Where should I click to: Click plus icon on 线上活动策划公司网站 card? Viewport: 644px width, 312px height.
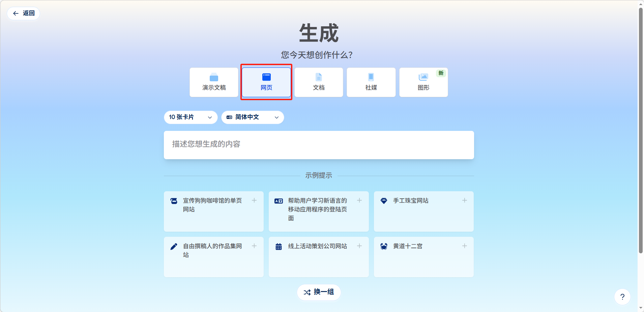359,246
